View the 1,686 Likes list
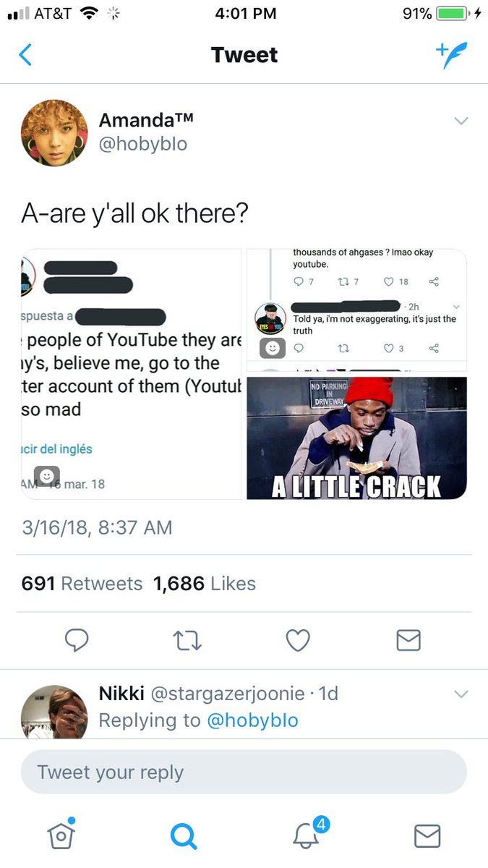 tap(205, 584)
